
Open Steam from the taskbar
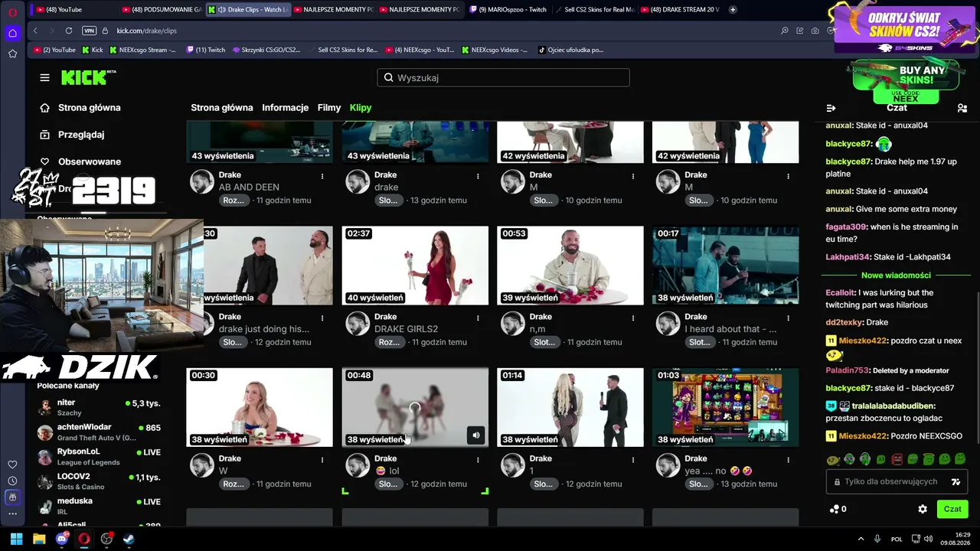click(129, 539)
